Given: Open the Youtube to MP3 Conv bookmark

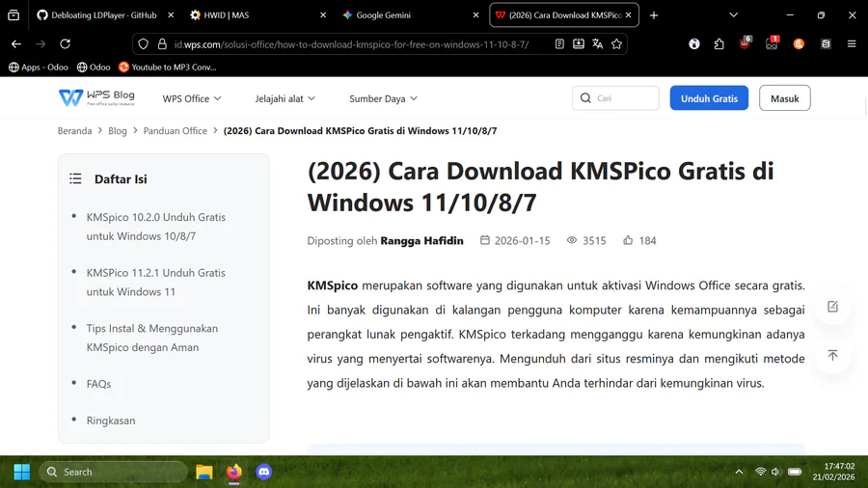Looking at the screenshot, I should (167, 67).
